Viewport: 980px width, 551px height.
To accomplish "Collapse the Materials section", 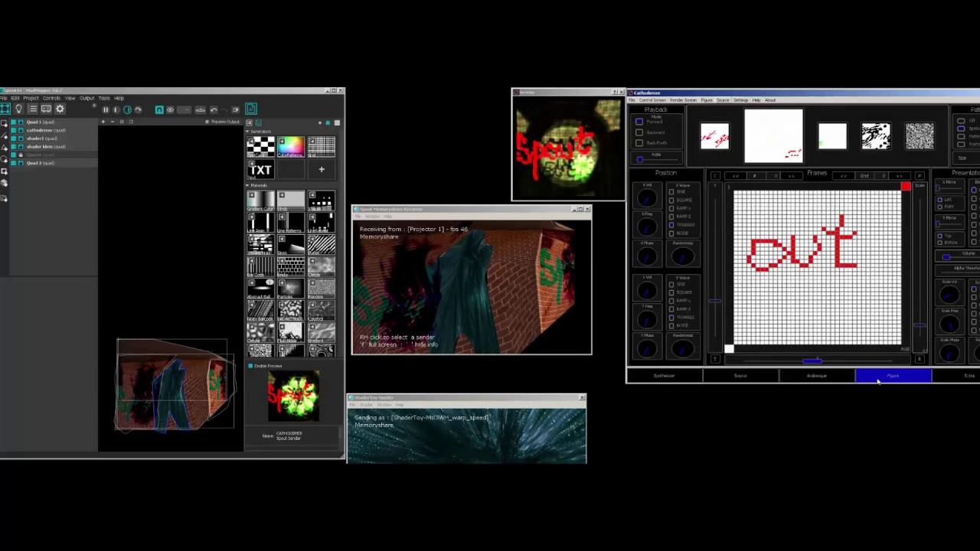I will (x=247, y=185).
